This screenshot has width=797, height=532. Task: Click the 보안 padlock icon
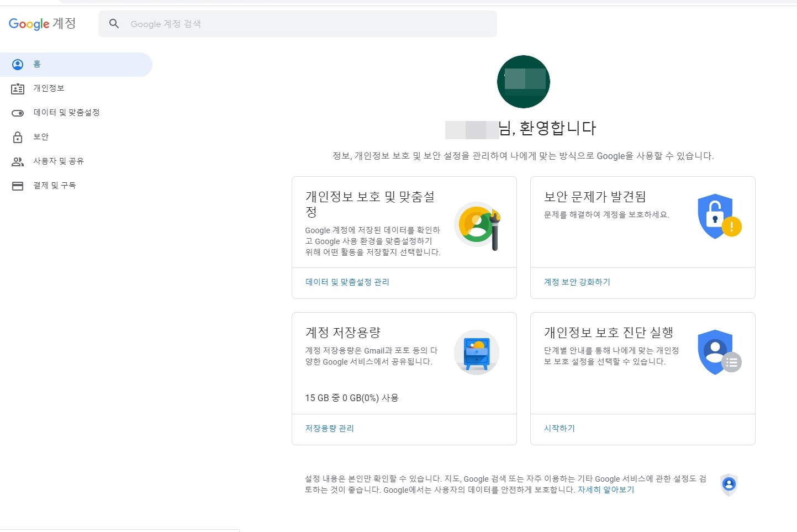[x=18, y=137]
